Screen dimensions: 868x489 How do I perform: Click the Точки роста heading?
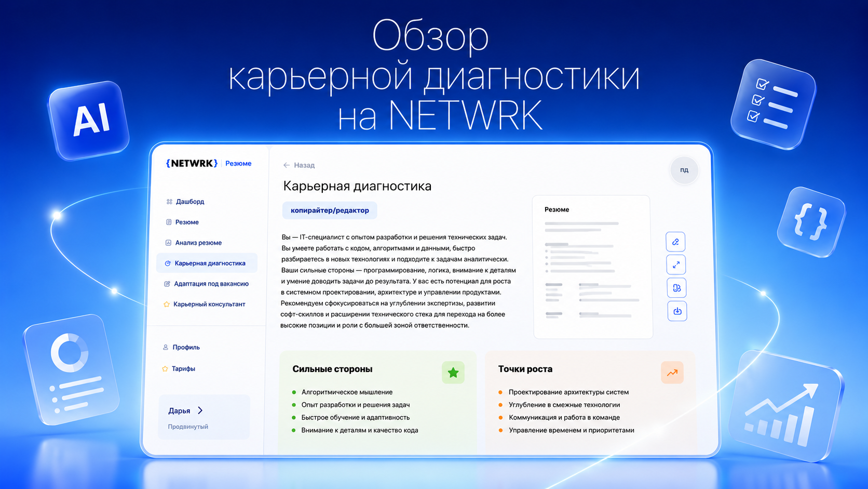pyautogui.click(x=525, y=369)
